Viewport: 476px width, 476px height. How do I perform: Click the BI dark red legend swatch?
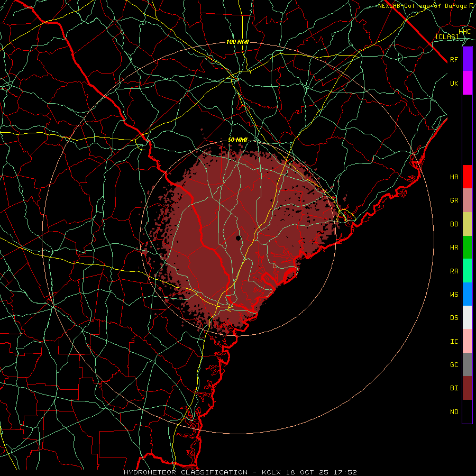[467, 388]
